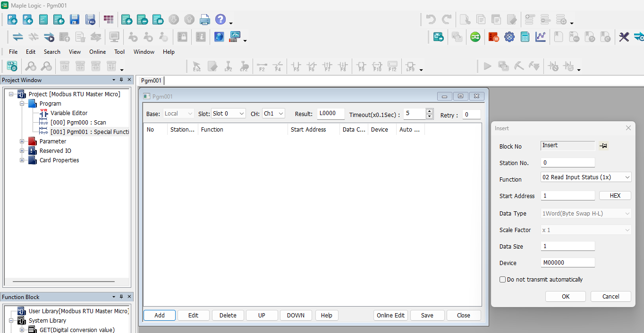Enable Do not transmit automatically
The width and height of the screenshot is (644, 333).
coord(503,279)
